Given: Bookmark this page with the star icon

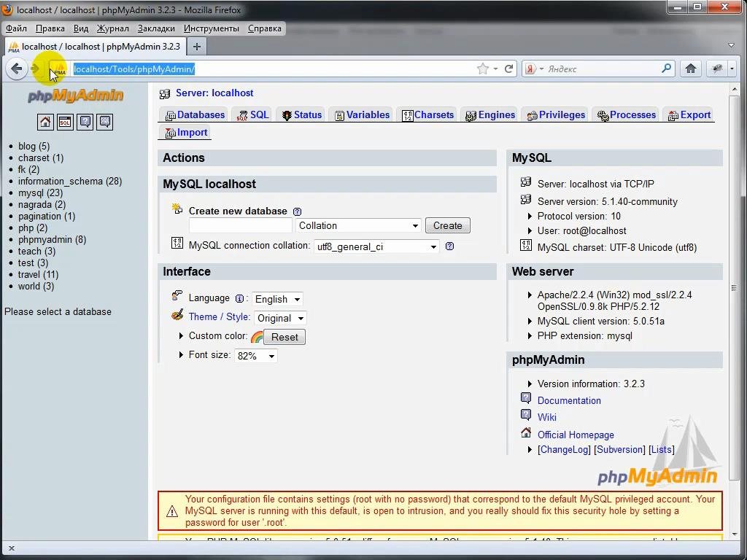Looking at the screenshot, I should pos(483,69).
